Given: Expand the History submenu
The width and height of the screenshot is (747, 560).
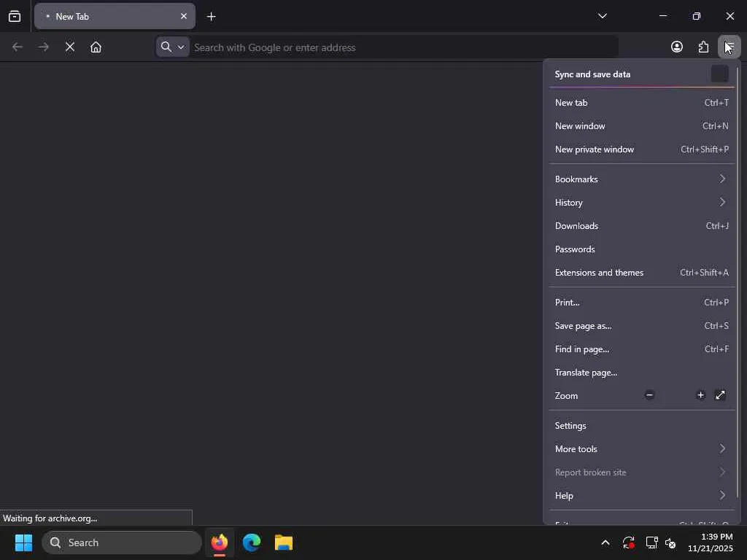Looking at the screenshot, I should coord(641,203).
